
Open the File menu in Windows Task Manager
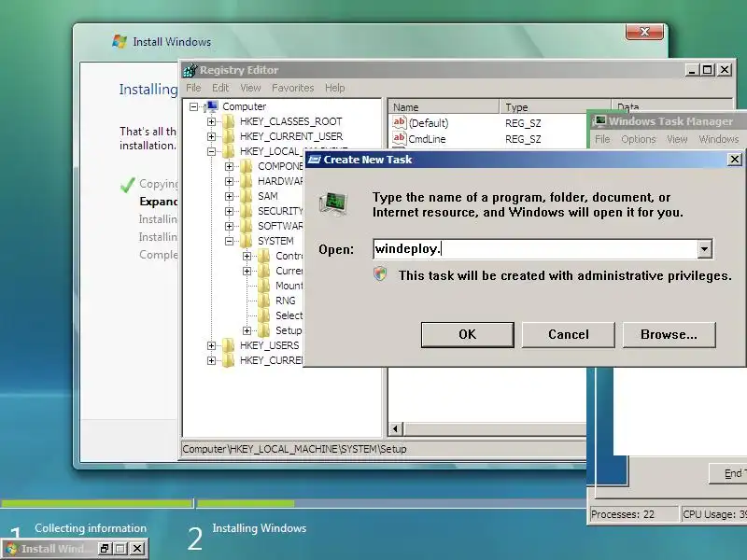click(602, 139)
